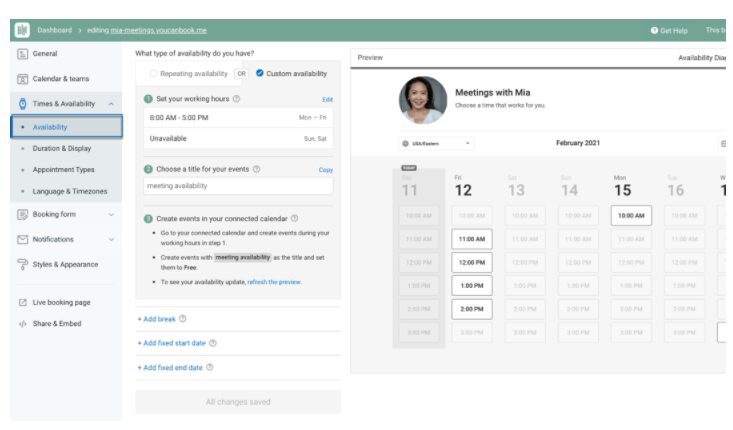Collapse the Times & Availability section
This screenshot has height=430, width=733.
click(110, 104)
